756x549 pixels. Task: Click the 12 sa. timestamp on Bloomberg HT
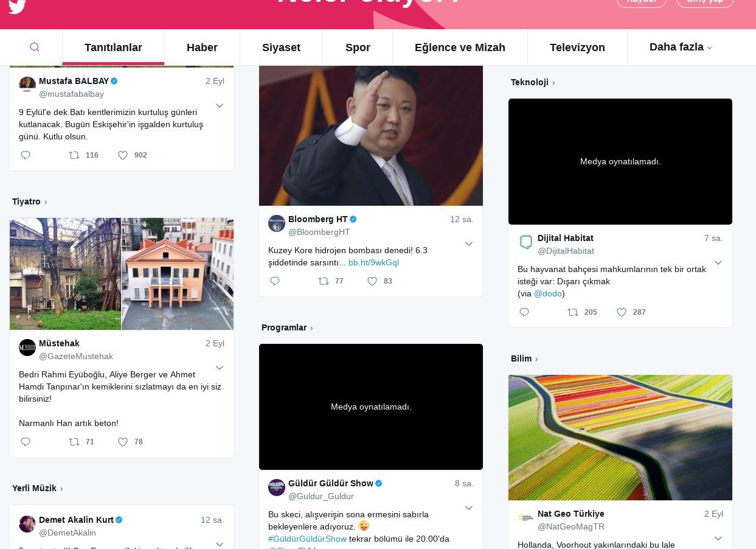click(462, 219)
